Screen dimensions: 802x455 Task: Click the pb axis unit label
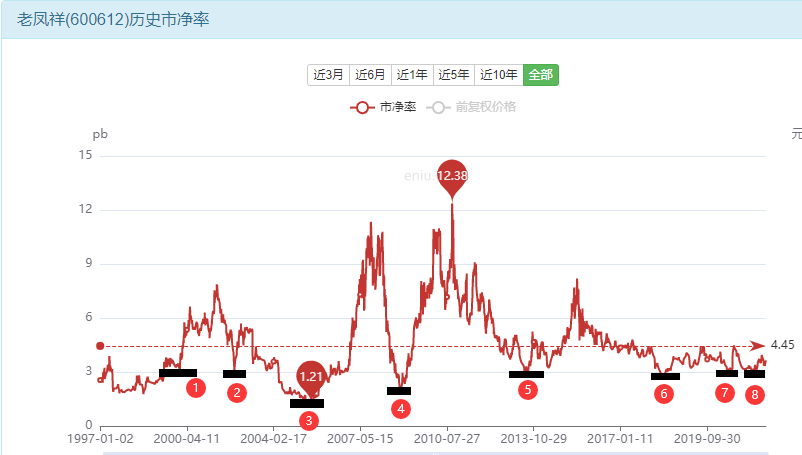pyautogui.click(x=100, y=134)
